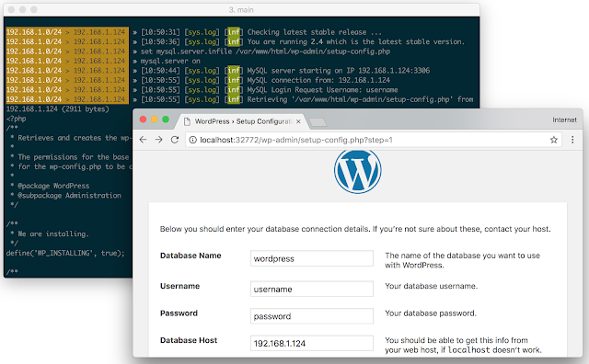Click the browser forward arrow

(159, 140)
